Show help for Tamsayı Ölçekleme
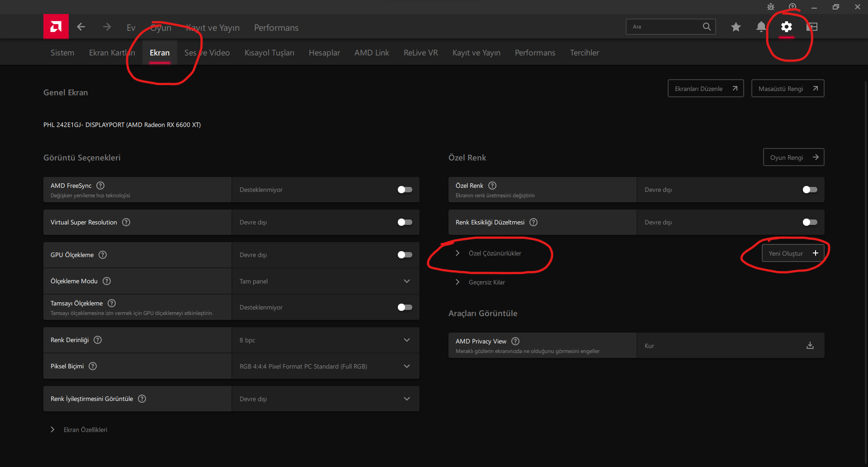868x467 pixels. [112, 303]
